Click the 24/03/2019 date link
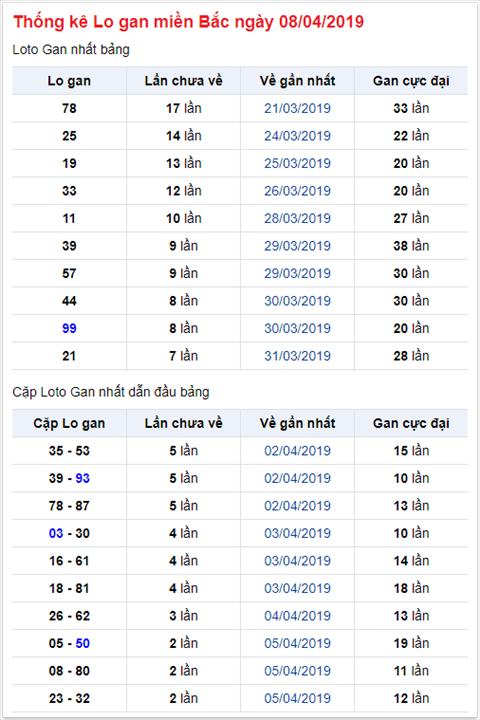The image size is (480, 720). tap(297, 136)
